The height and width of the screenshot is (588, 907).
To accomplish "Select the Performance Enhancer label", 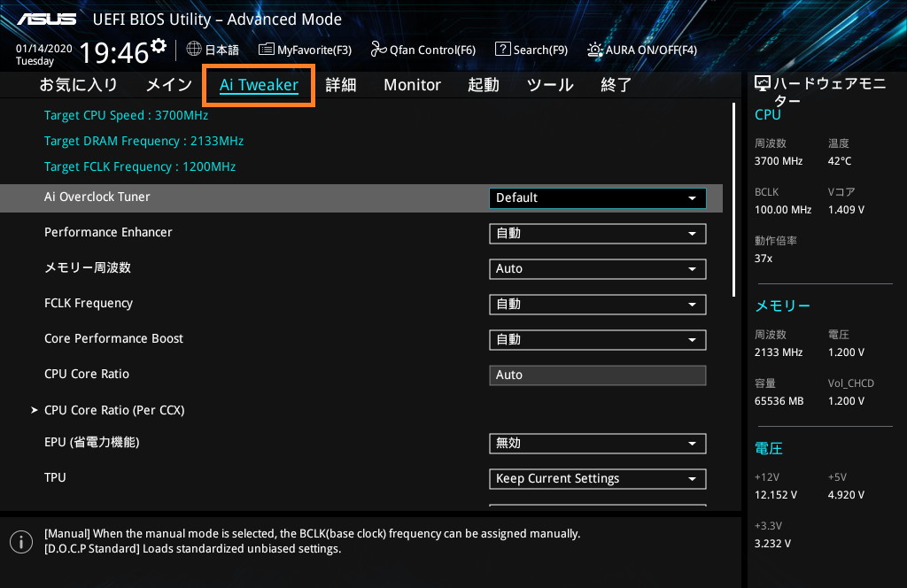I will 108,232.
